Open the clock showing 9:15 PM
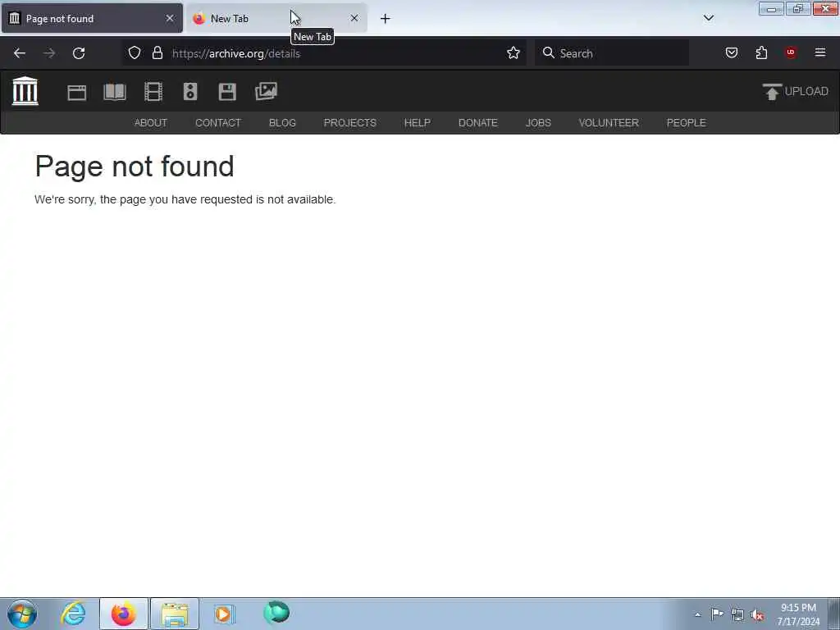 coord(798,614)
